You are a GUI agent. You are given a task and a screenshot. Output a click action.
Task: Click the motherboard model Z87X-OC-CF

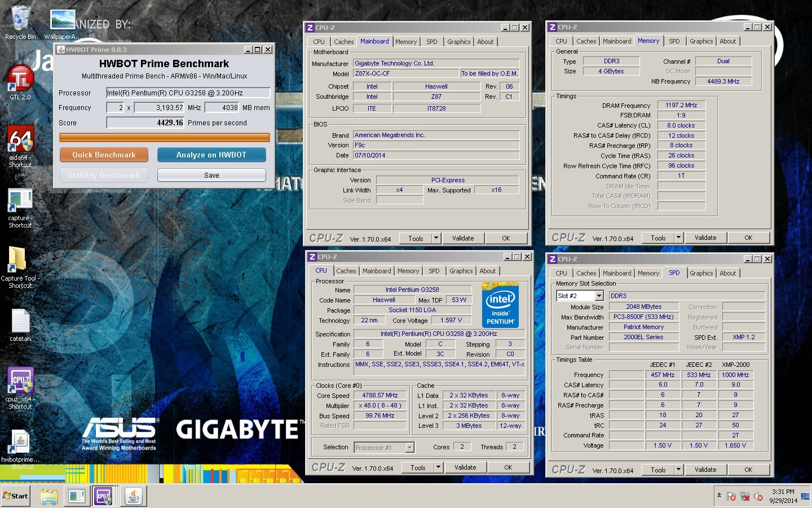[x=405, y=73]
